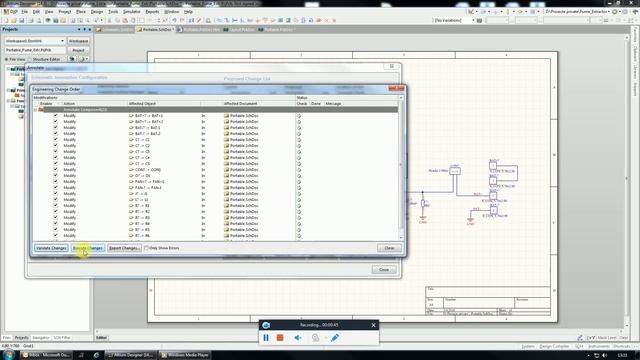
Task: Click the Validate Changes button
Action: point(51,248)
